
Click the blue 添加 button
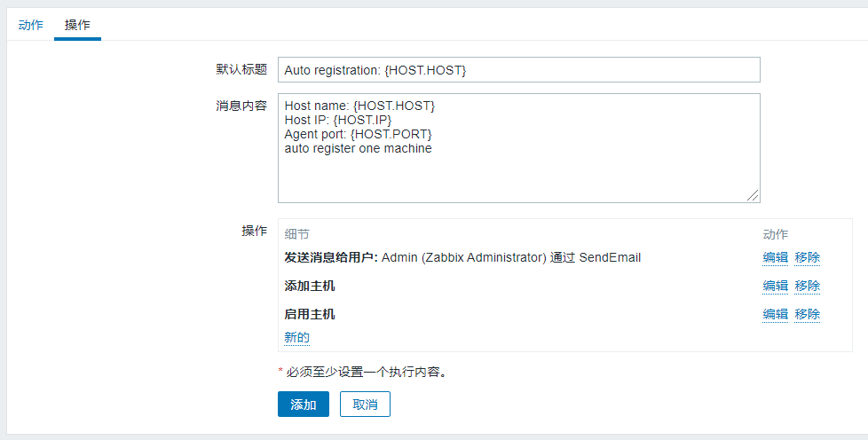pos(304,404)
